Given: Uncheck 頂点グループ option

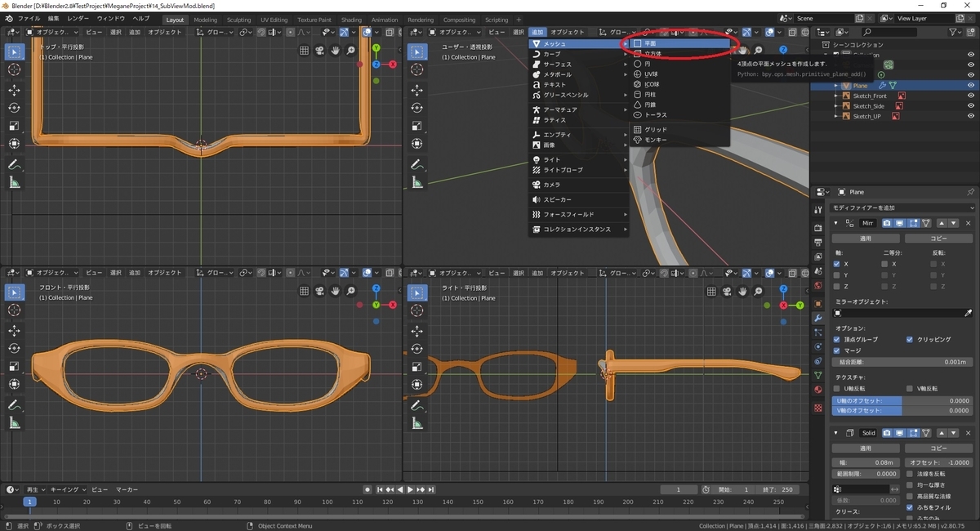Looking at the screenshot, I should [x=836, y=339].
